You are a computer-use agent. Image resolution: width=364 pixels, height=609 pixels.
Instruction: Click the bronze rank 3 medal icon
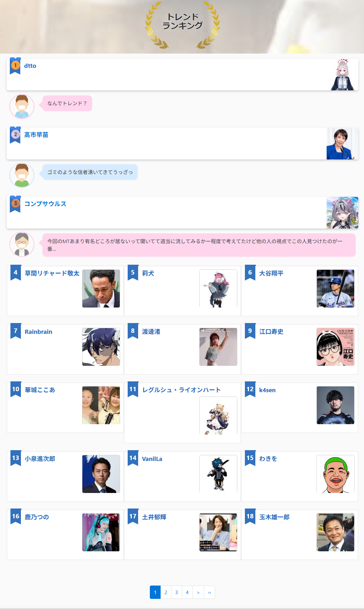[x=15, y=204]
